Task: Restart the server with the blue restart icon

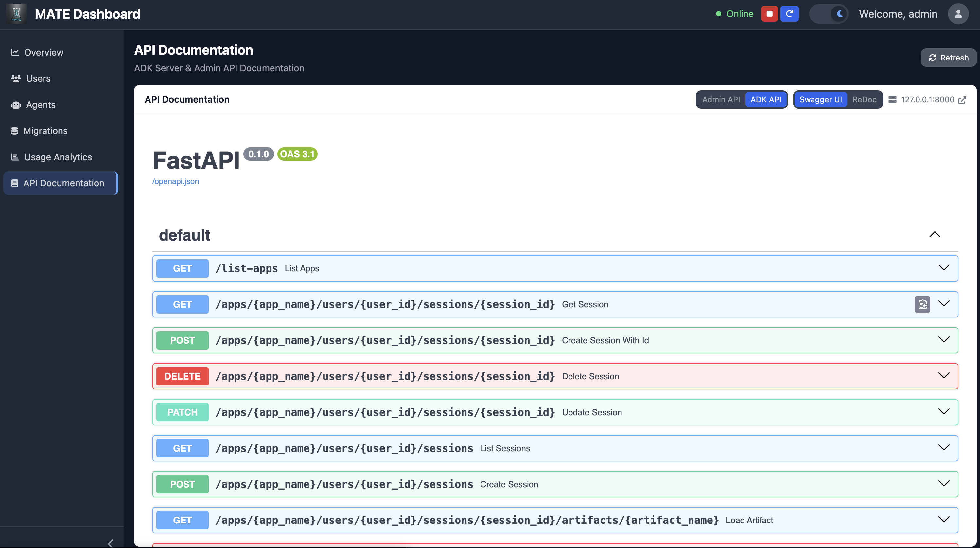Action: tap(790, 14)
